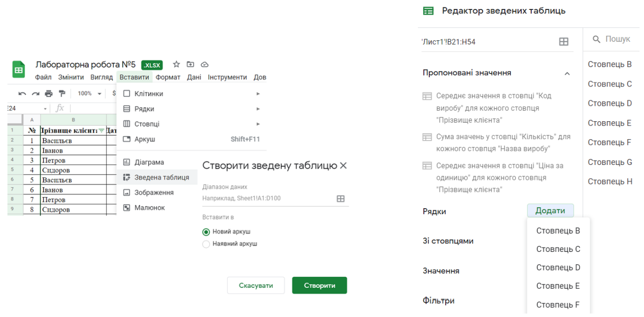
Task: Click the print icon in toolbar
Action: (x=49, y=93)
